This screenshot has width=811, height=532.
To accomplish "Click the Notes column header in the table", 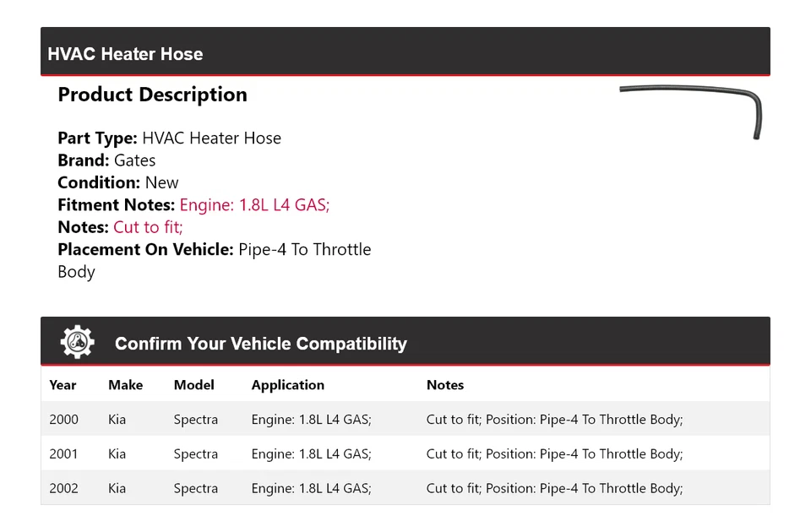I will point(444,385).
